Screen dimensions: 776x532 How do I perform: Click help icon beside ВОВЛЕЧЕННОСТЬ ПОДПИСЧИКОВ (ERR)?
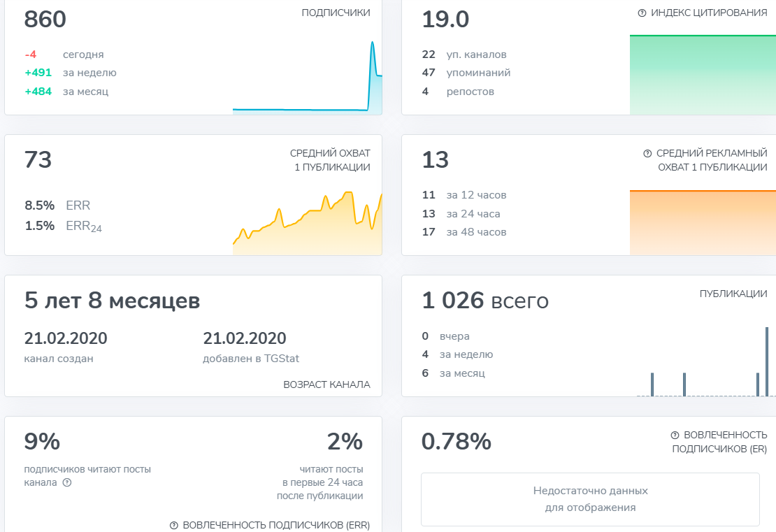pos(173,525)
